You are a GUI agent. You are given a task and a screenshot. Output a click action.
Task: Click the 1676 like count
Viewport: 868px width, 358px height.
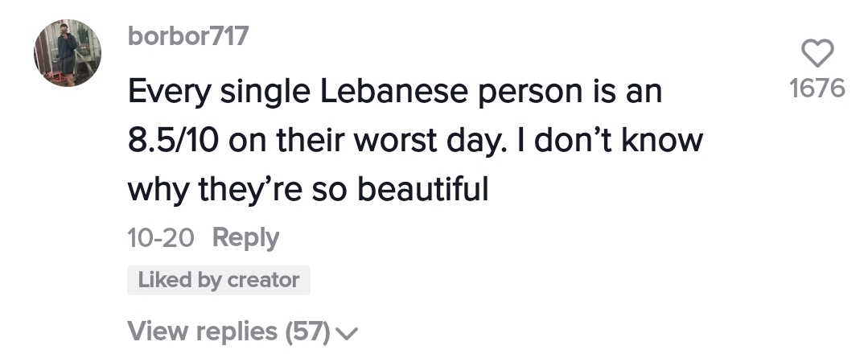817,88
